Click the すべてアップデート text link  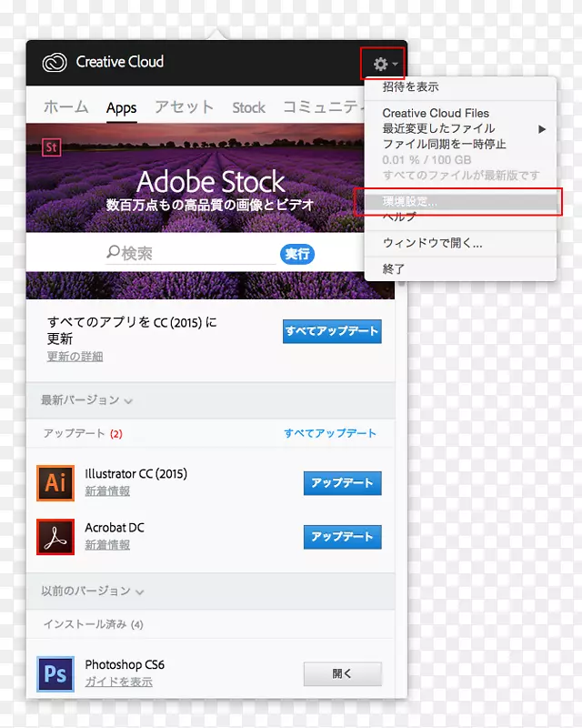(x=330, y=433)
